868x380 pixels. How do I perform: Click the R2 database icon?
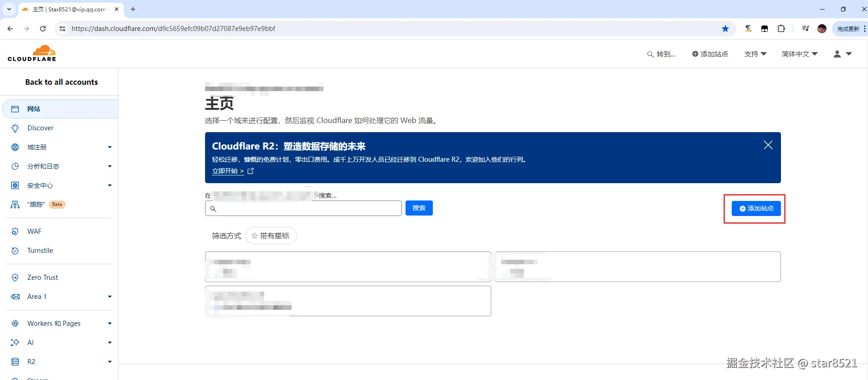(15, 362)
